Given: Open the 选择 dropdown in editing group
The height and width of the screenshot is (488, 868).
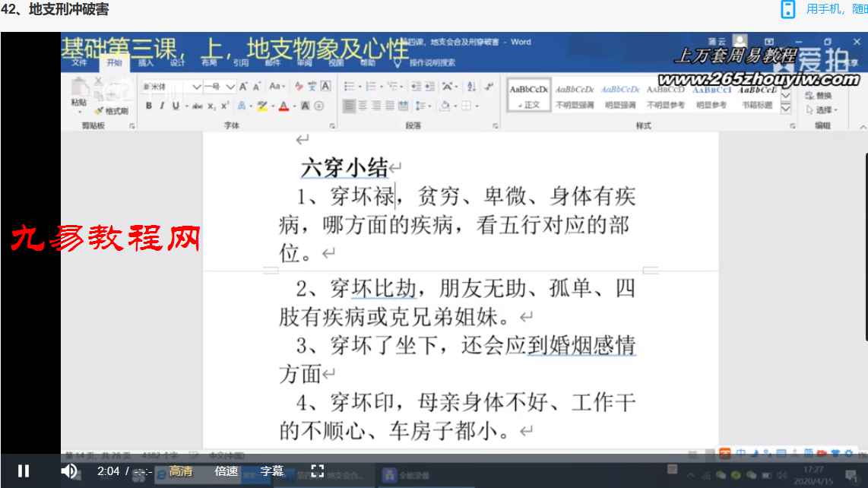Looking at the screenshot, I should [822, 110].
